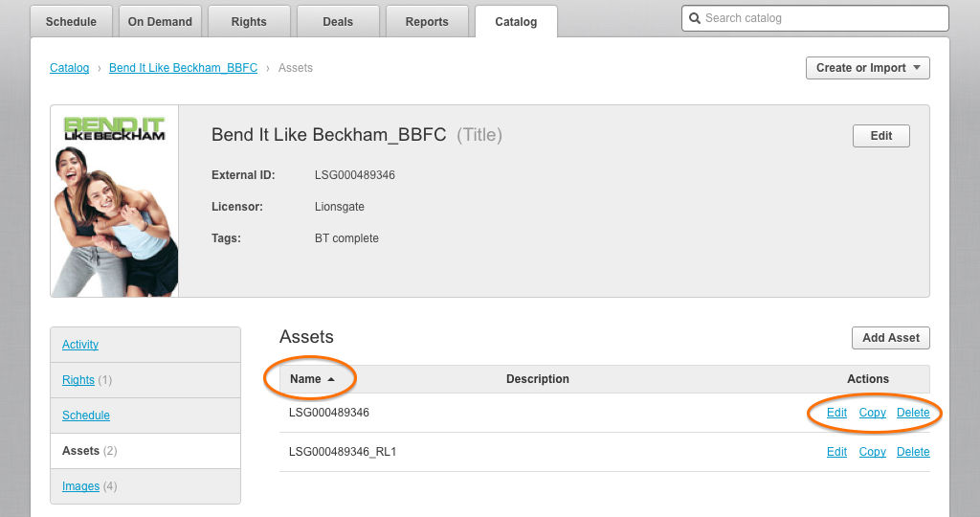Screen dimensions: 980x517
Task: Focus the Search catalog field
Action: (x=823, y=18)
